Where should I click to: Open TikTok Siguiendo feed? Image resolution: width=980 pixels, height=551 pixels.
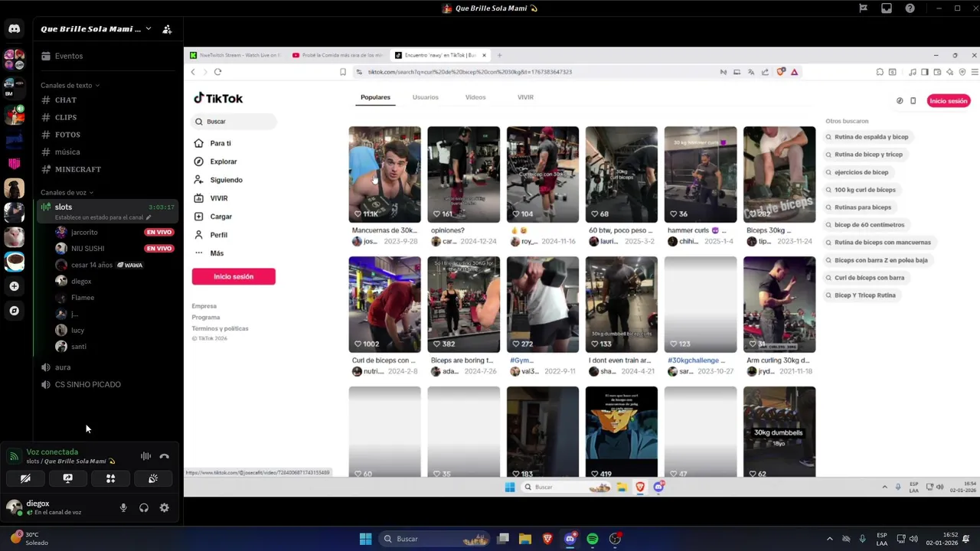coord(218,180)
